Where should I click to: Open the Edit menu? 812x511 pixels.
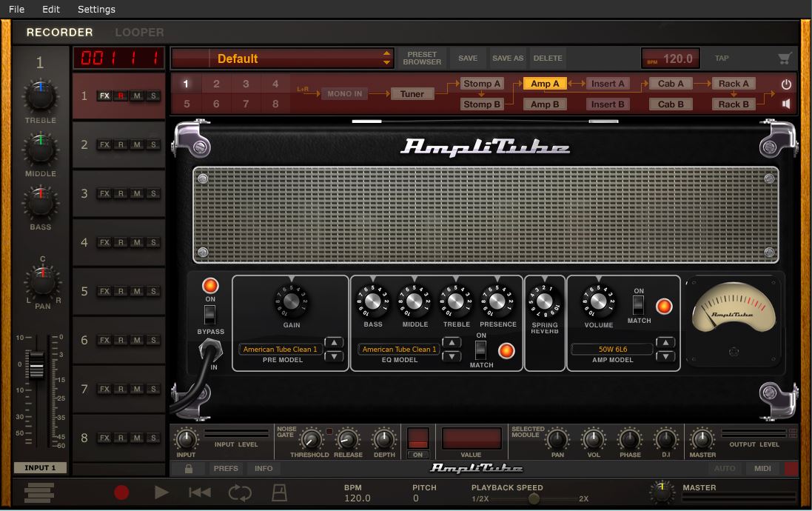pyautogui.click(x=51, y=10)
